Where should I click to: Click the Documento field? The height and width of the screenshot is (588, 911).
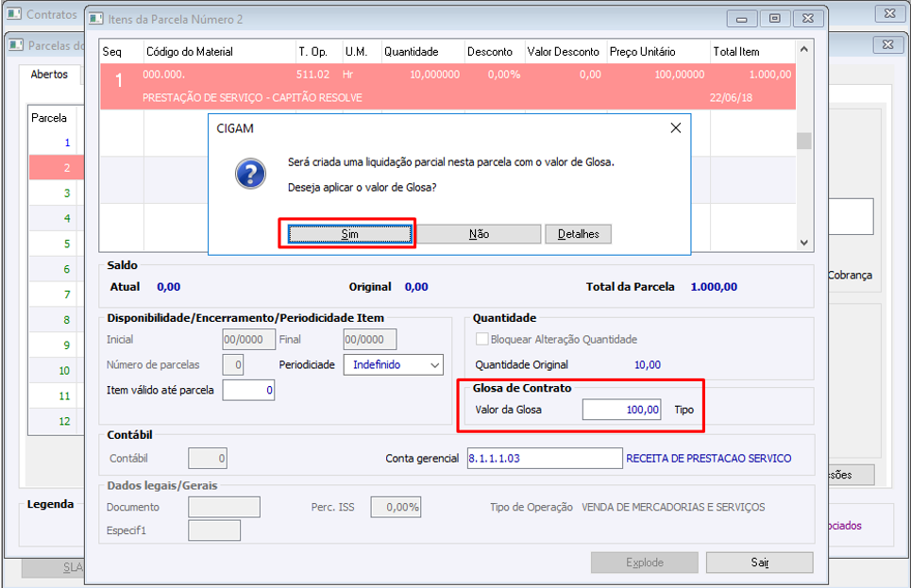click(x=224, y=507)
